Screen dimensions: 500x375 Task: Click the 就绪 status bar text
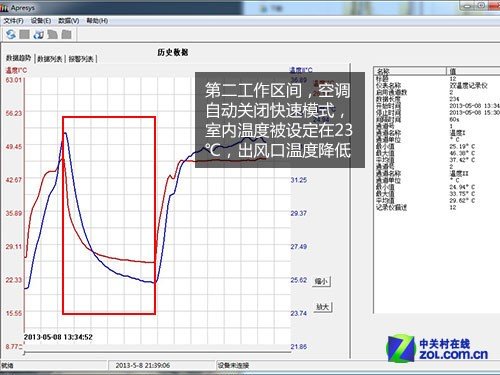point(7,366)
